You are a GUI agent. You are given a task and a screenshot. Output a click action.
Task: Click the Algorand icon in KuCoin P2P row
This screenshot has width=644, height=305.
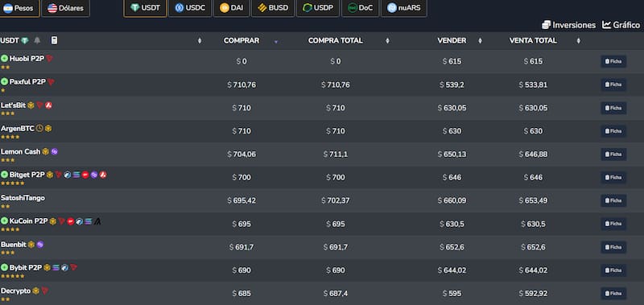[x=97, y=221]
